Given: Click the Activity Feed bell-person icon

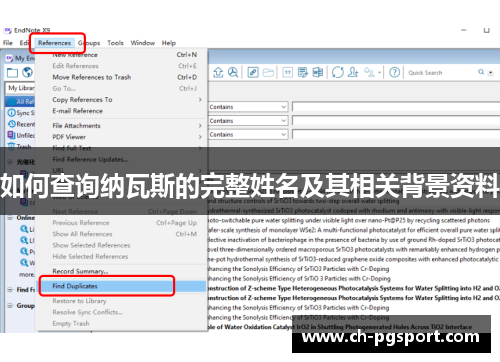Looking at the screenshot, I should 369,72.
